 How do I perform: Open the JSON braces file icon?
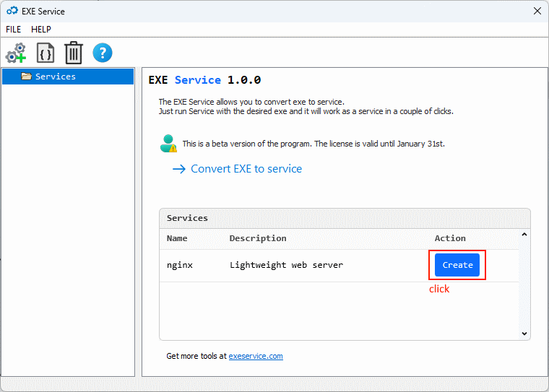click(46, 53)
